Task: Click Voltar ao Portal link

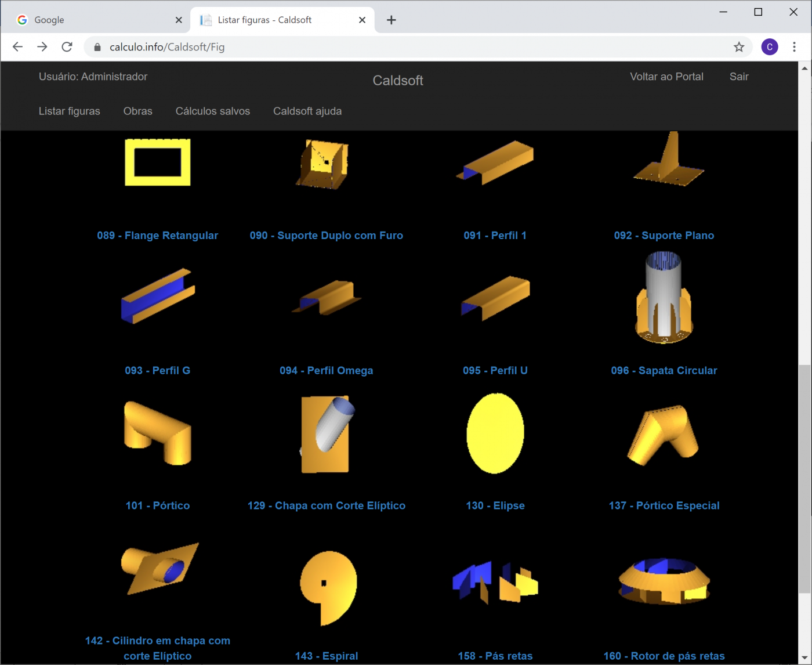Action: coord(666,77)
